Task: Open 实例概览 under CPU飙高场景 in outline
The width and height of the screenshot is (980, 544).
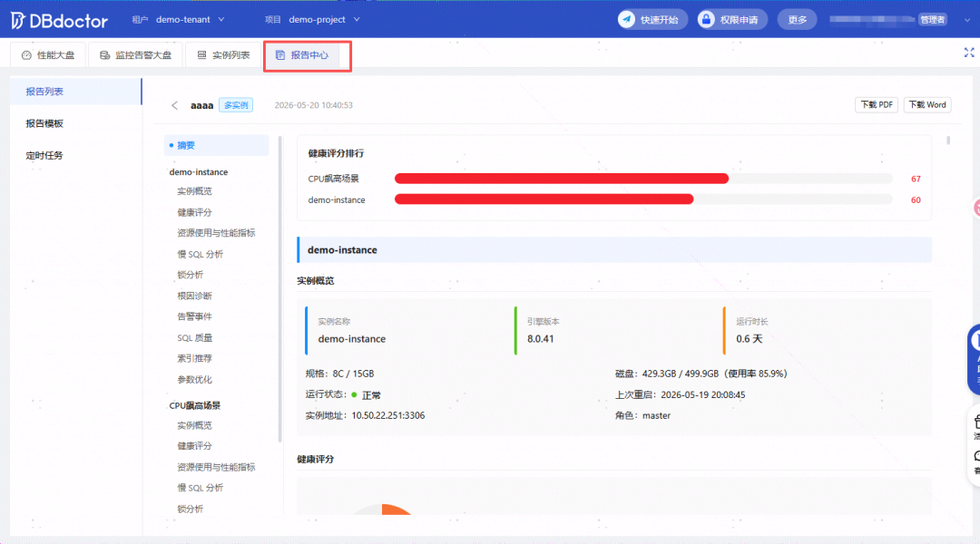Action: (194, 425)
